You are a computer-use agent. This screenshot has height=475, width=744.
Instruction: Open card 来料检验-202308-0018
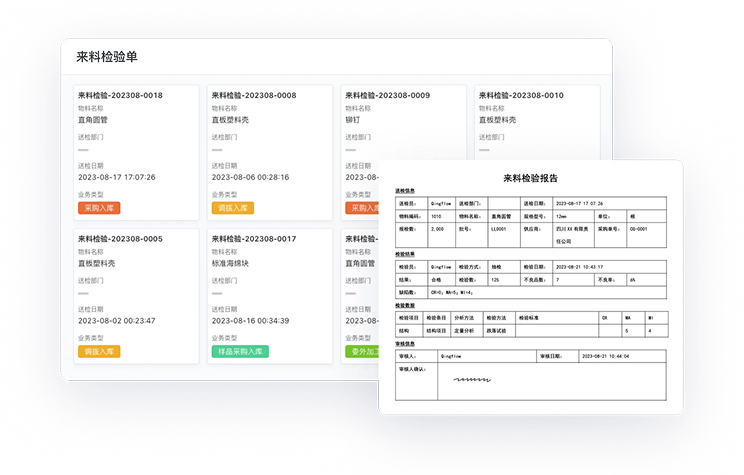coord(136,153)
